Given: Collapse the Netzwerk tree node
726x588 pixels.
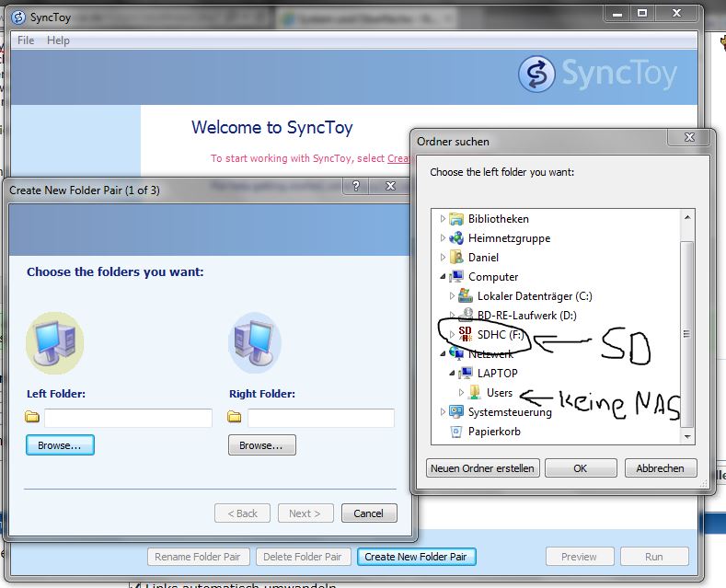Looking at the screenshot, I should click(443, 353).
